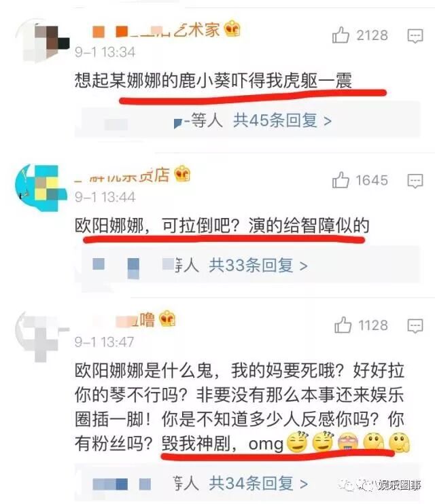This screenshot has height=504, width=435.
Task: Open third commenter's gray avatar
Action: click(x=42, y=336)
